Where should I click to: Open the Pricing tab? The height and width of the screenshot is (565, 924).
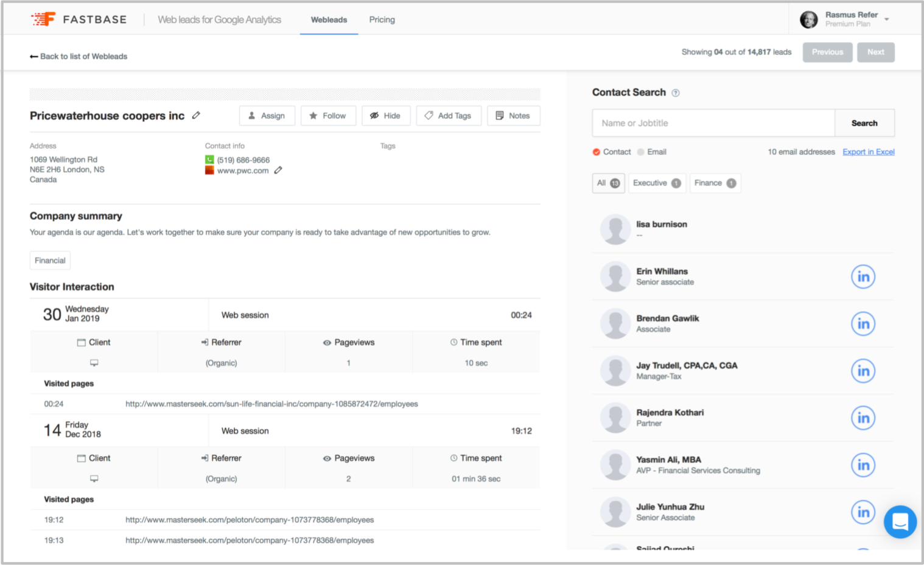point(382,19)
